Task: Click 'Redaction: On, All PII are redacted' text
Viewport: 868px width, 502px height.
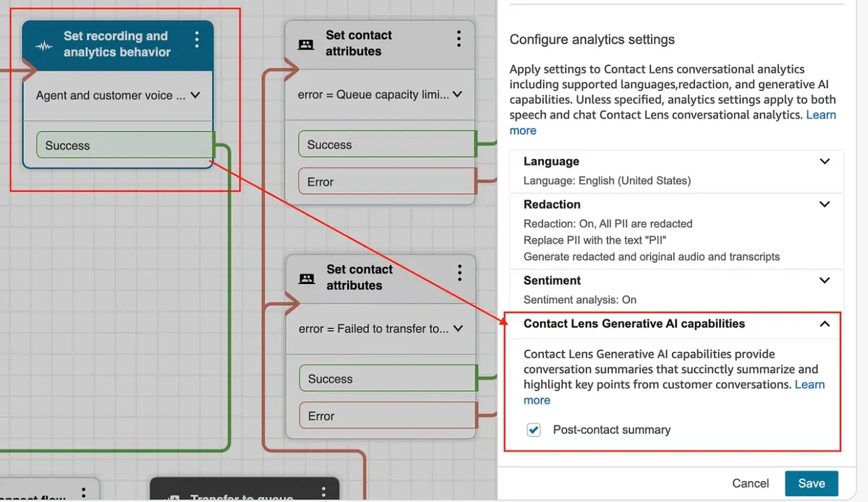Action: [x=608, y=224]
